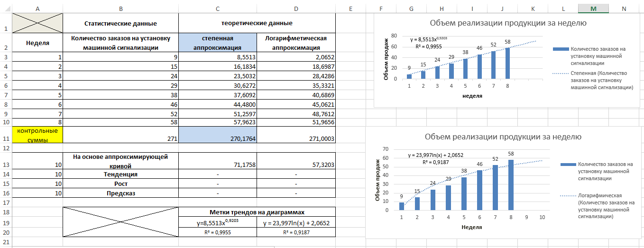Click header 'Количество заказов на установку машинной сигнализации' in column B
644x248 pixels.
120,43
